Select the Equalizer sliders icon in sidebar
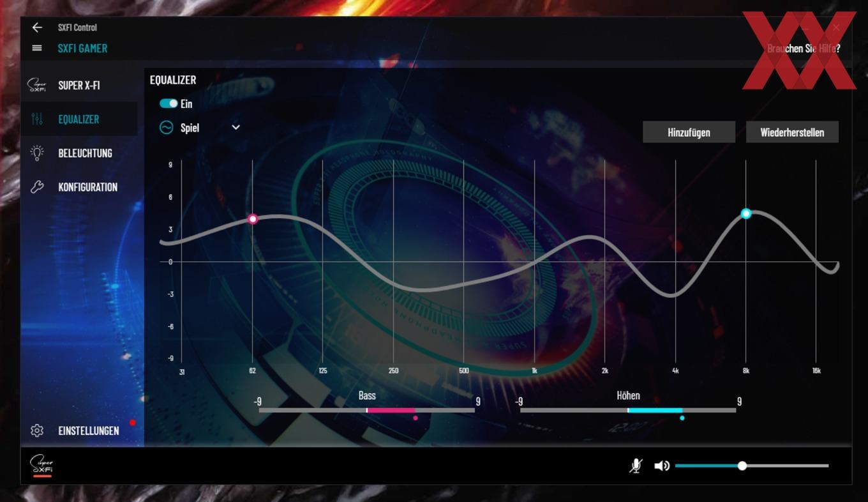868x502 pixels. [x=37, y=119]
